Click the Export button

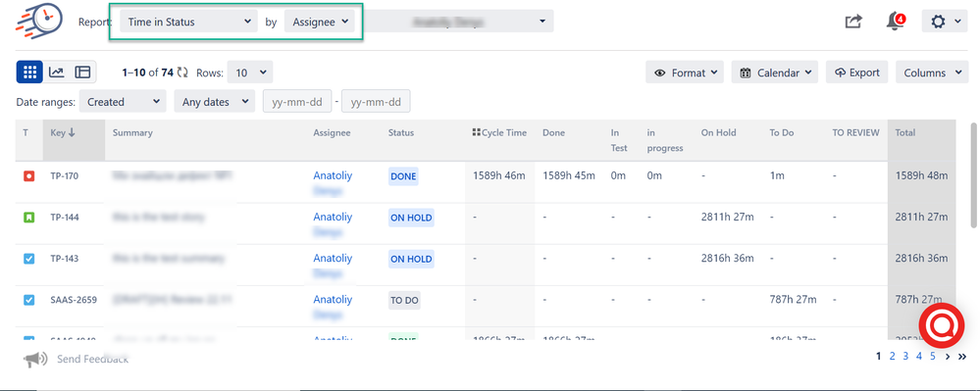856,73
